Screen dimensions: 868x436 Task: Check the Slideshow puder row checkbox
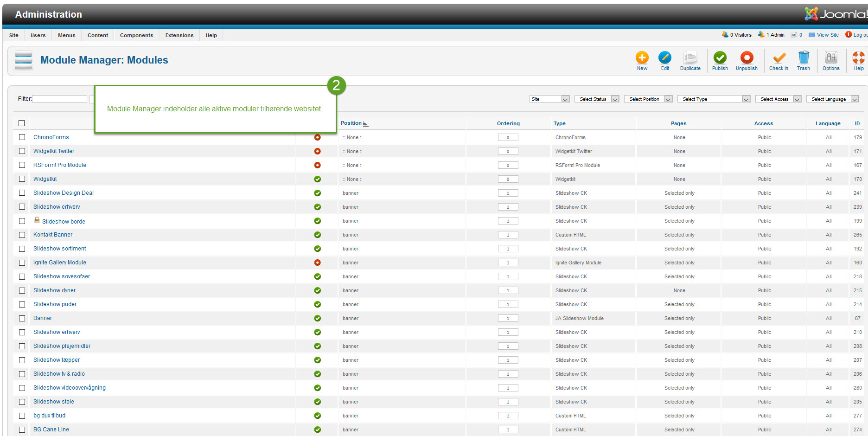(x=22, y=304)
